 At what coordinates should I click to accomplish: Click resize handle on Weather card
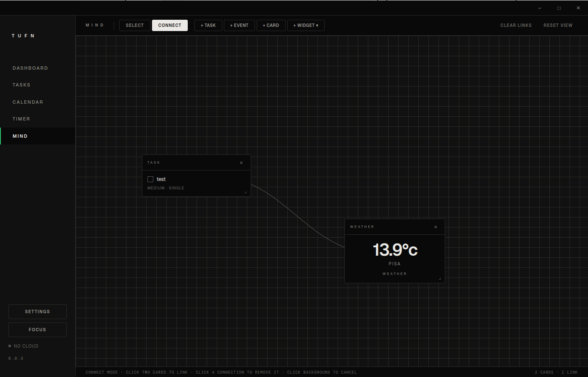440,278
